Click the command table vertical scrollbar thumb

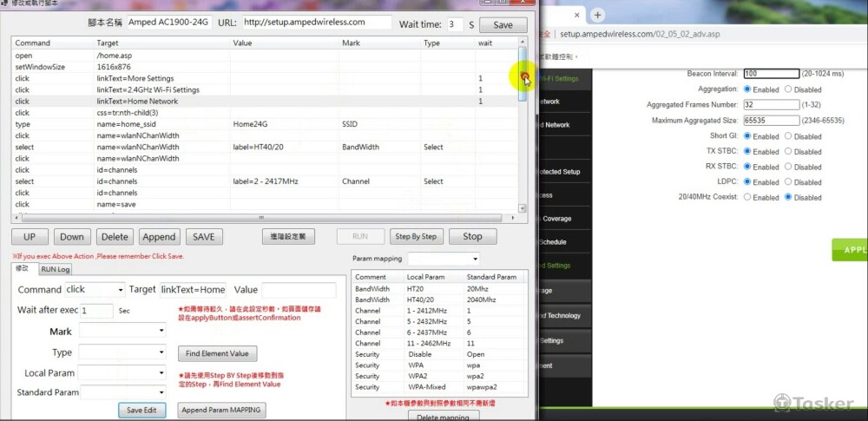click(522, 75)
